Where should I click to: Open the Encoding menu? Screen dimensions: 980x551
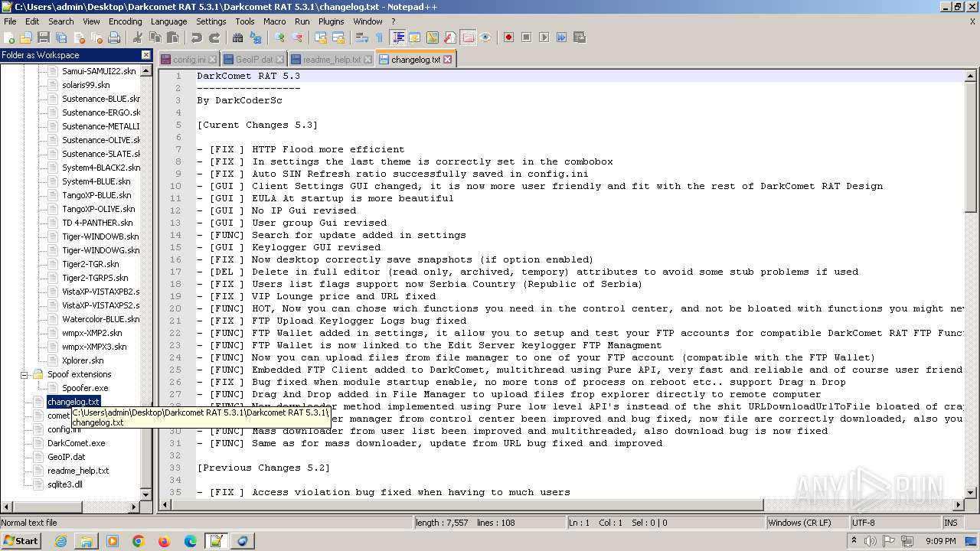(x=125, y=21)
